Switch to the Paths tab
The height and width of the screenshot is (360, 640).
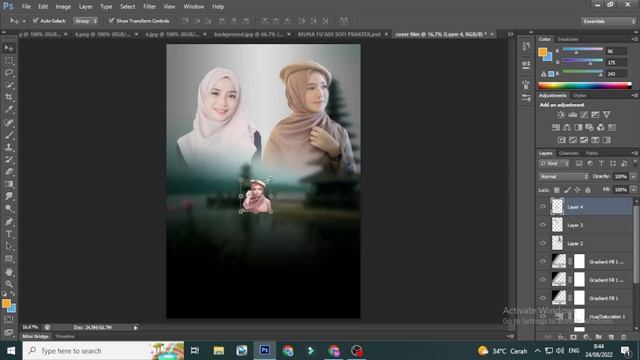591,153
